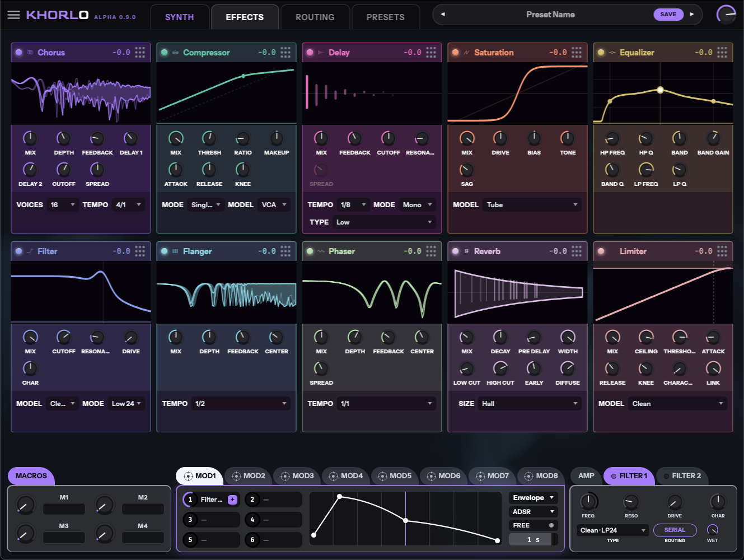Click the previous preset arrow

(x=443, y=15)
